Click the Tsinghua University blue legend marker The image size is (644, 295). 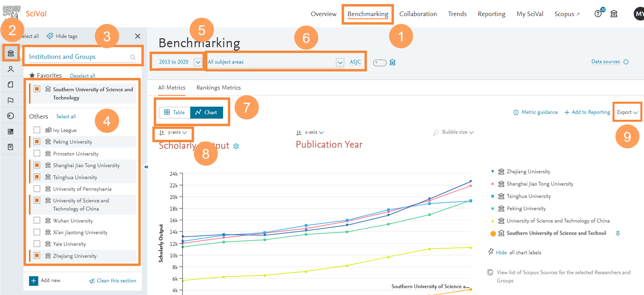492,196
